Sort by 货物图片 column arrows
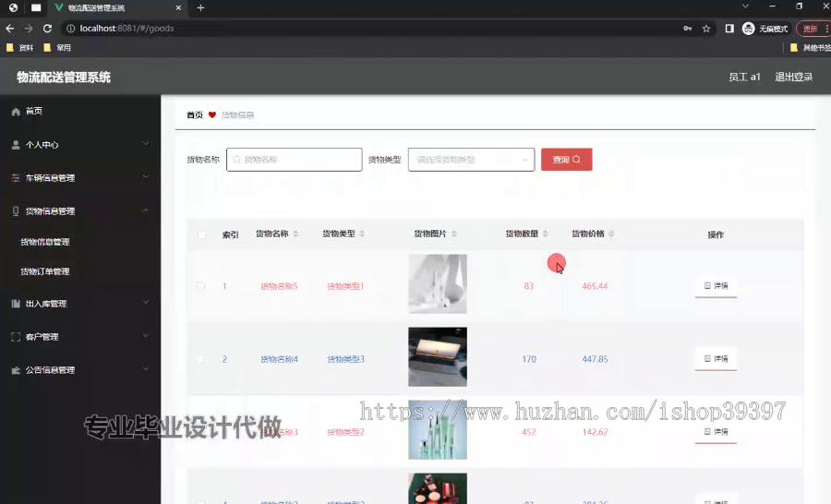The height and width of the screenshot is (504, 831). pos(454,234)
